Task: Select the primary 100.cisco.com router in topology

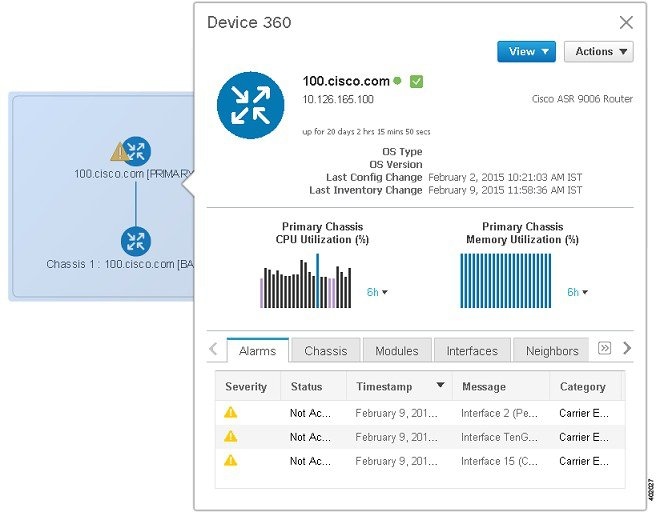Action: click(x=136, y=151)
